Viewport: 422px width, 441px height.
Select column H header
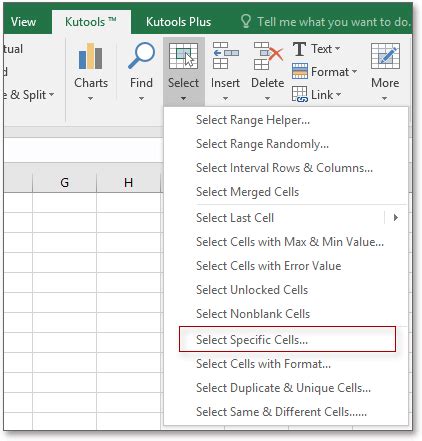click(128, 182)
